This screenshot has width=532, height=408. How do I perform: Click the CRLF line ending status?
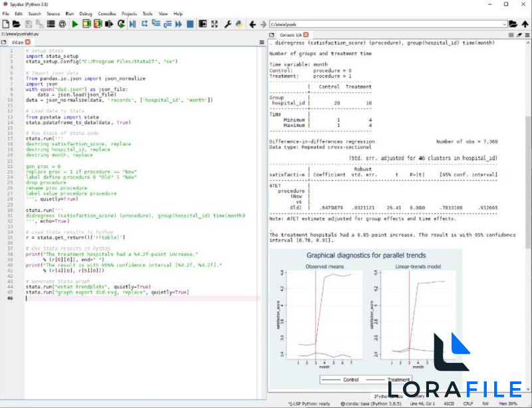[468, 403]
